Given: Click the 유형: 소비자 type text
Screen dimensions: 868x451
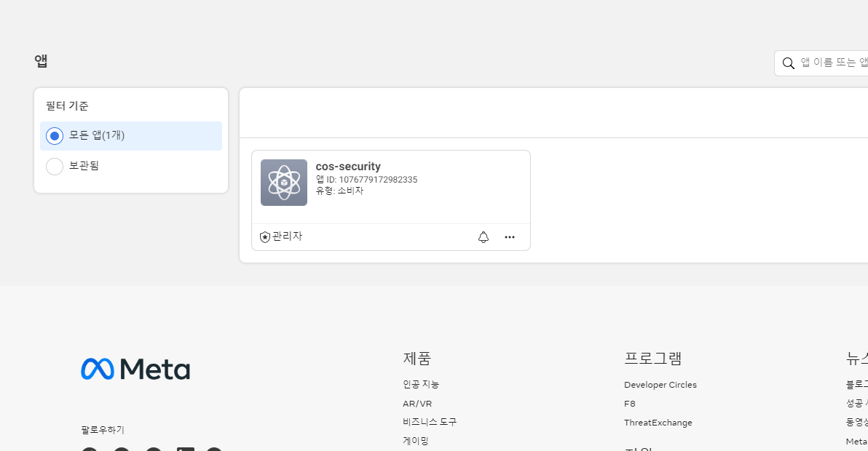Looking at the screenshot, I should (x=339, y=191).
